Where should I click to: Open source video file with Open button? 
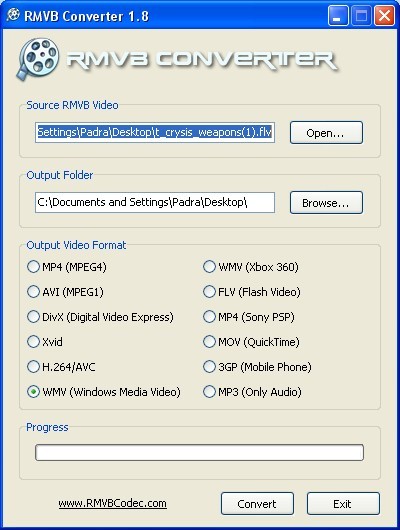326,132
